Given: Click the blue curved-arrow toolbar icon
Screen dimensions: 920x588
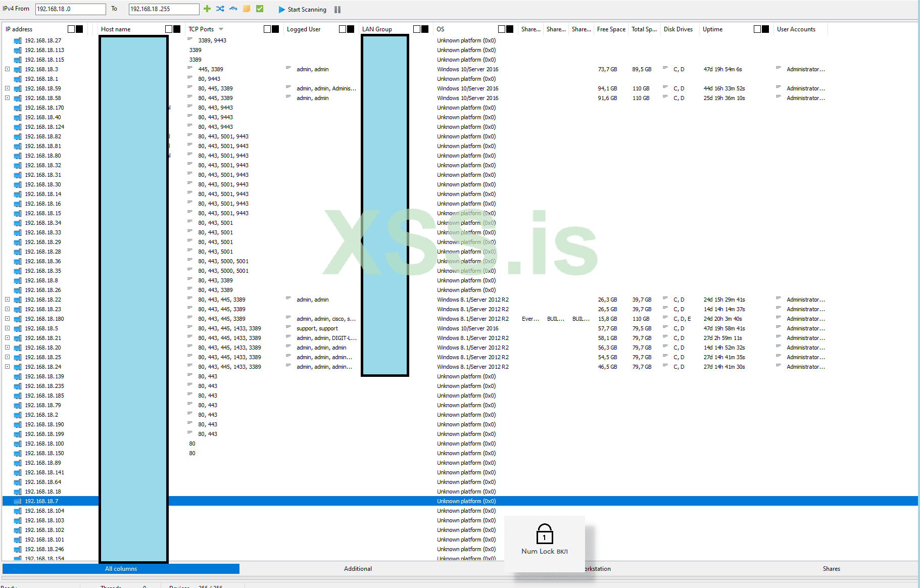Looking at the screenshot, I should (x=233, y=9).
